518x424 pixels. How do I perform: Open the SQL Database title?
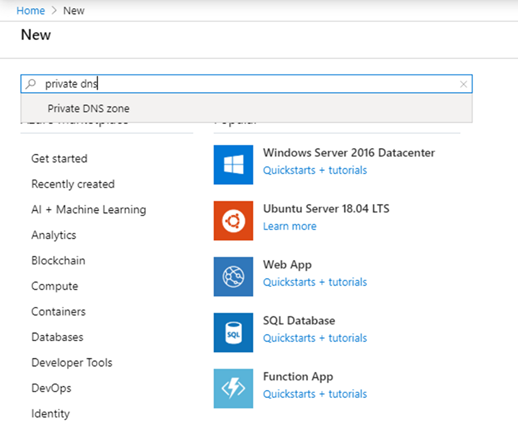[x=299, y=321]
